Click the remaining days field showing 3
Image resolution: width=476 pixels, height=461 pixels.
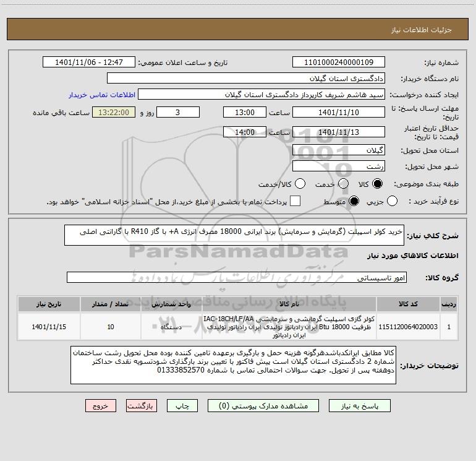[x=178, y=112]
